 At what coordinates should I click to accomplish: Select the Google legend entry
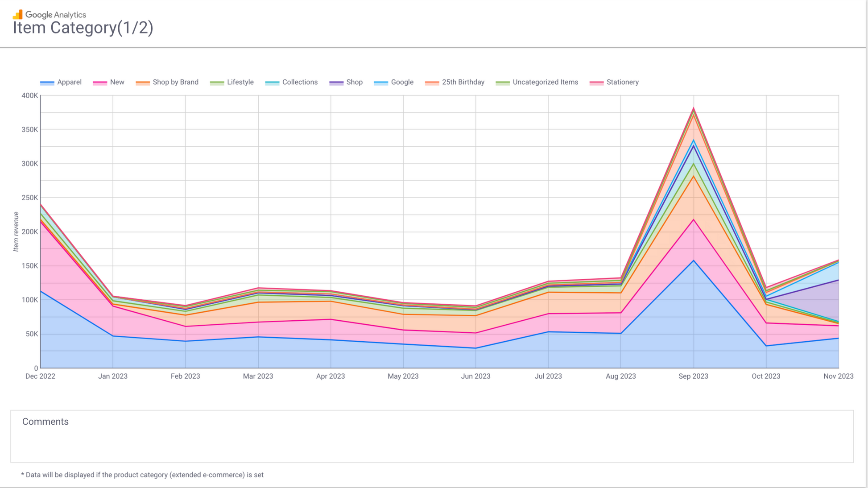[401, 82]
